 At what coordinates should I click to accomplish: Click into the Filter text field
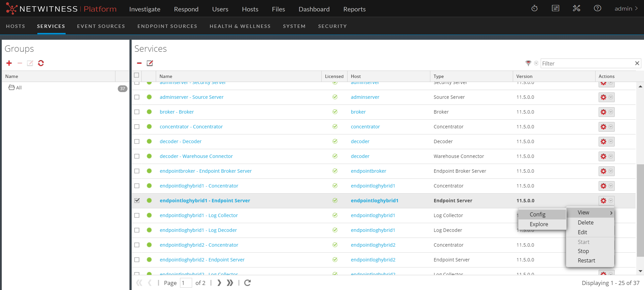[x=587, y=64]
